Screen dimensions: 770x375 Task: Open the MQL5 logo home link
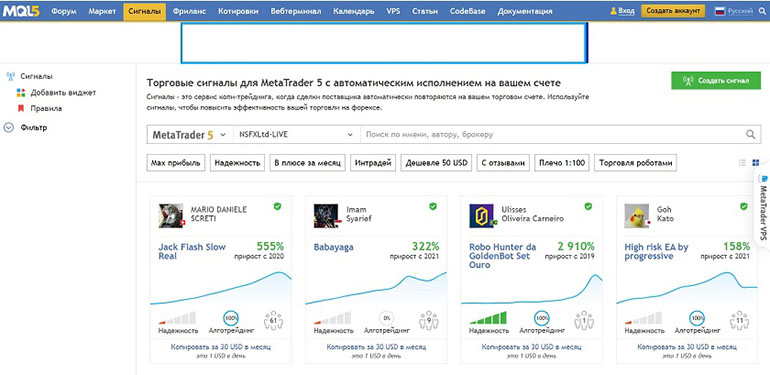[20, 10]
